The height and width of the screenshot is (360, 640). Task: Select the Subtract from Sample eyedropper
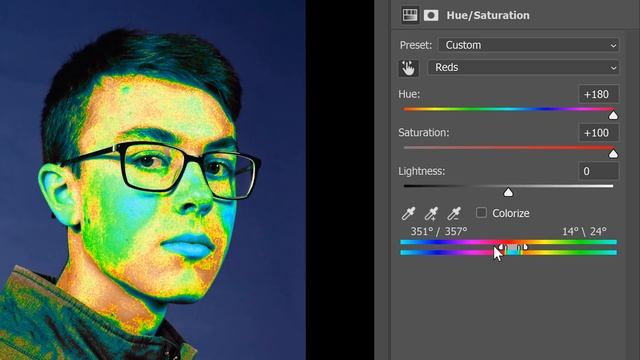[454, 213]
